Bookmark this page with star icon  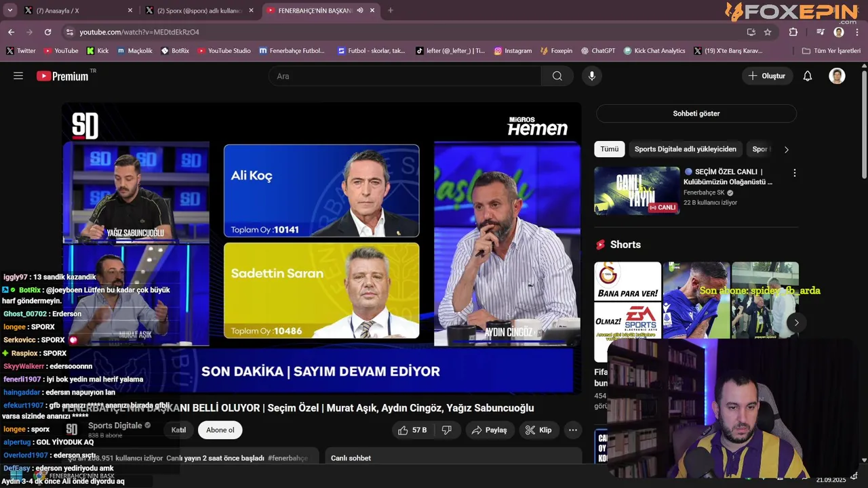[768, 32]
